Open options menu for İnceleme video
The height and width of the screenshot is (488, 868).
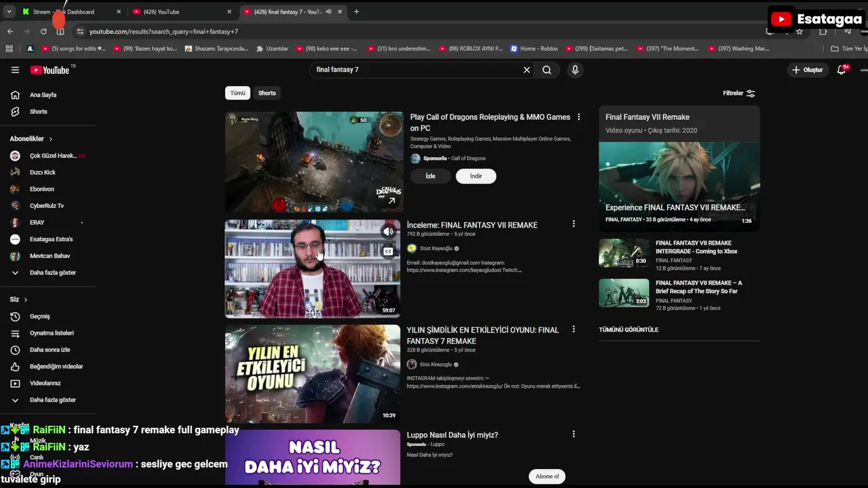[574, 224]
